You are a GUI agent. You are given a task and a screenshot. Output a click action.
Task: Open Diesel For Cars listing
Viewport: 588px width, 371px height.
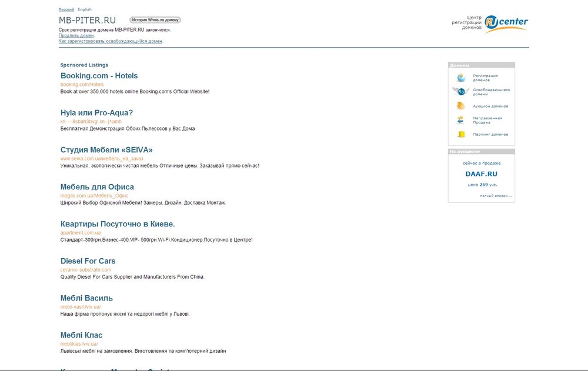(88, 261)
